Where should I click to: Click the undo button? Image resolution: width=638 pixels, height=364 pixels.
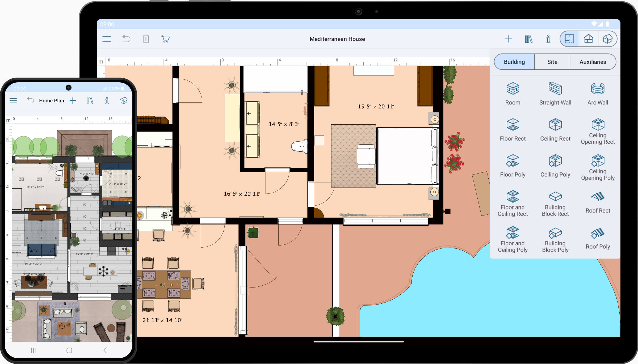click(x=127, y=39)
